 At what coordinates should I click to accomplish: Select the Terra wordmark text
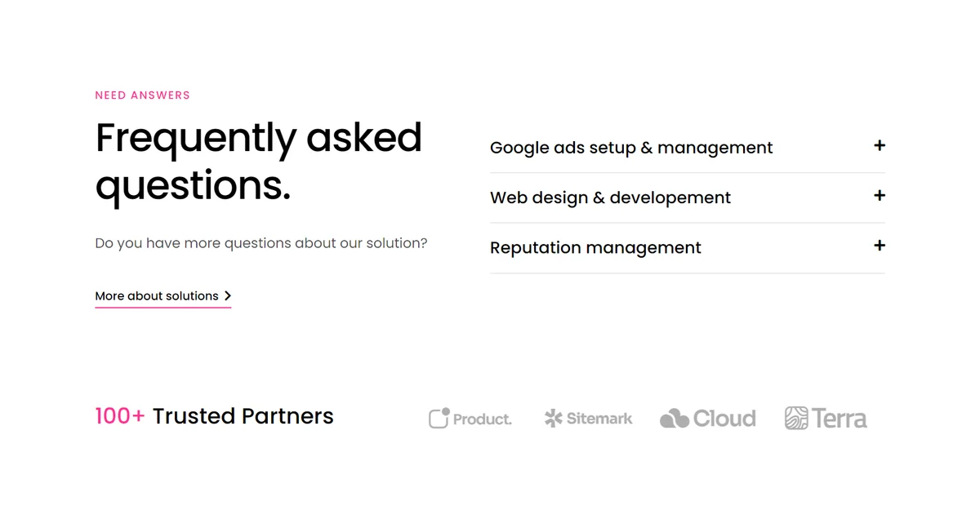coord(840,419)
